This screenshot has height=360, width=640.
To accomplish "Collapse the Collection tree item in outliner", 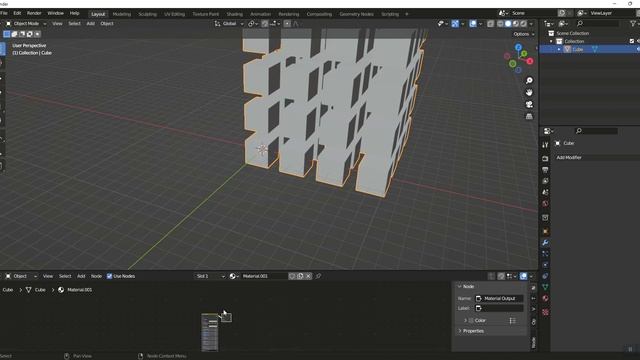I will pos(551,41).
